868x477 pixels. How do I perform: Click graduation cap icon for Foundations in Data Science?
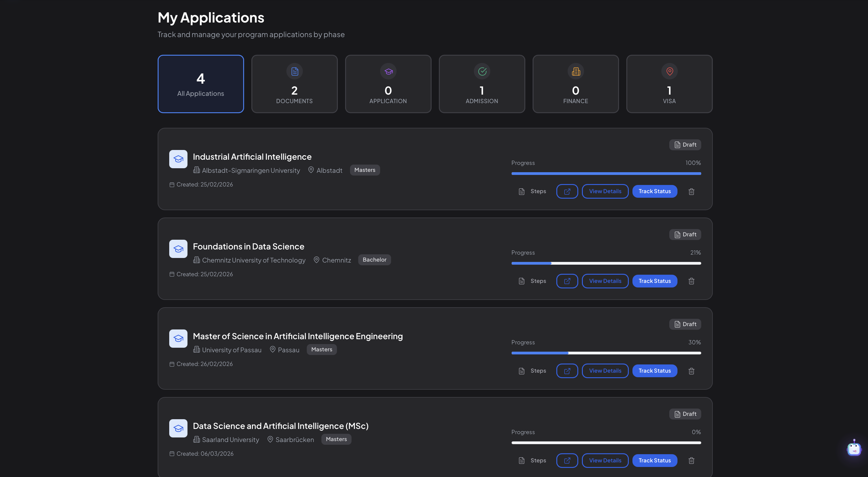[178, 249]
